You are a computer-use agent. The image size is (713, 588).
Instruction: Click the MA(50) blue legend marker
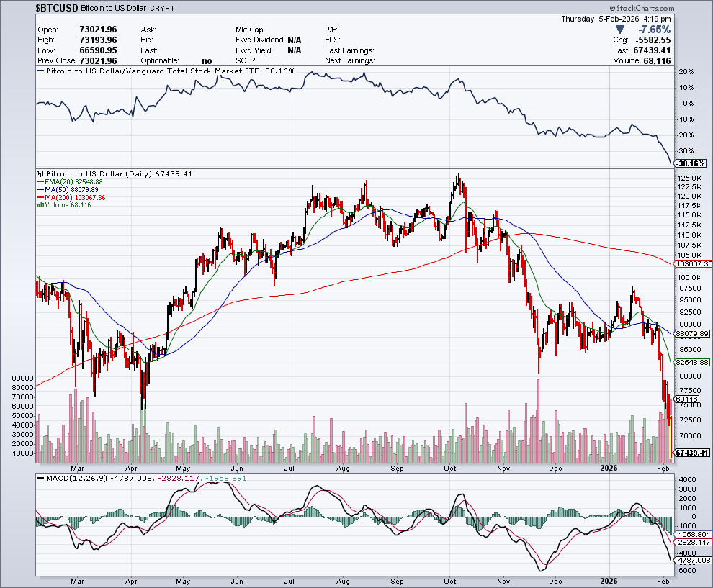[x=40, y=190]
